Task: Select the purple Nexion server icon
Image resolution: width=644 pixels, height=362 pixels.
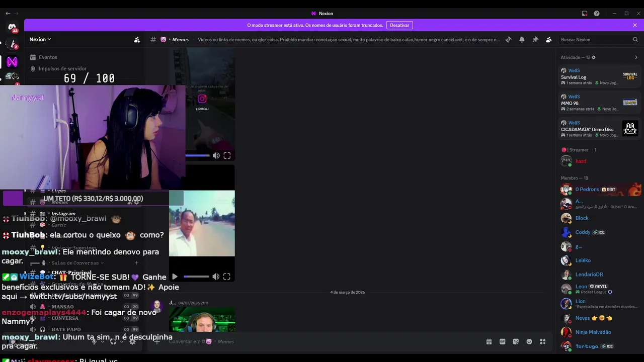Action: point(12,62)
